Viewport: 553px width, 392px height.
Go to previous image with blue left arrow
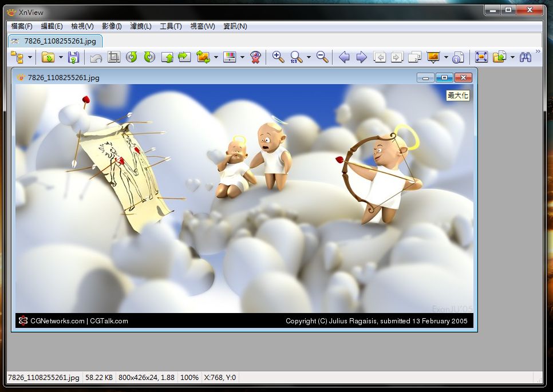click(x=344, y=57)
